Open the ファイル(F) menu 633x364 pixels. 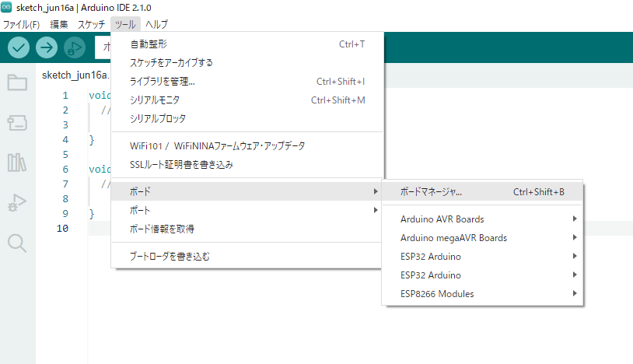(x=22, y=25)
